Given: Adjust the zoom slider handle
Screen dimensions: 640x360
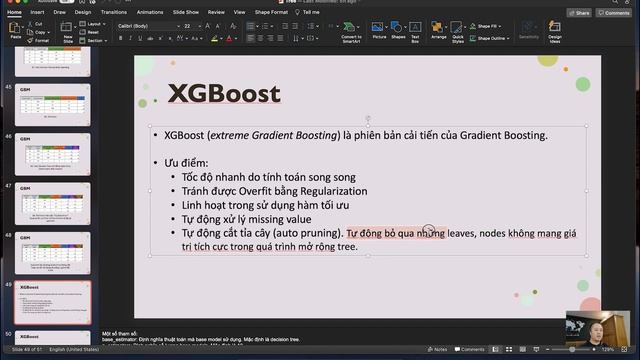Looking at the screenshot, I should (572, 349).
